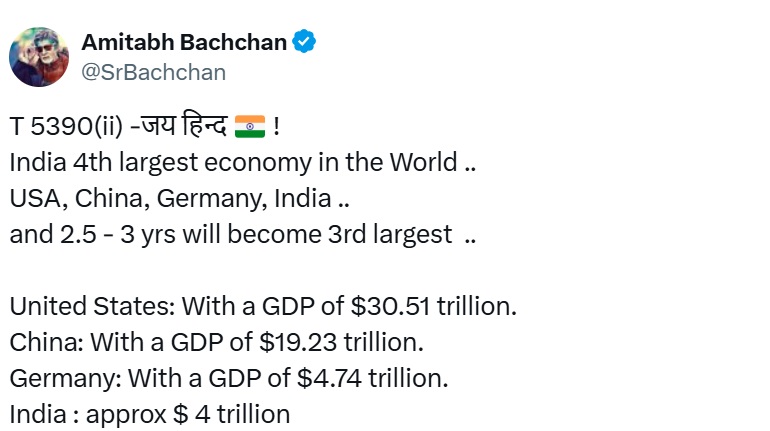Click the Amitabh Bachchan display name
770x431 pixels.
(x=184, y=41)
